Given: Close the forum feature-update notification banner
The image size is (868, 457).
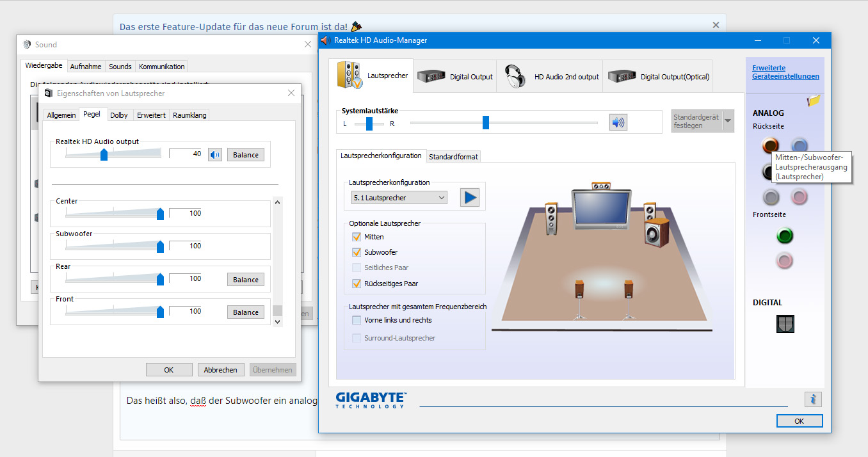Looking at the screenshot, I should pos(716,25).
